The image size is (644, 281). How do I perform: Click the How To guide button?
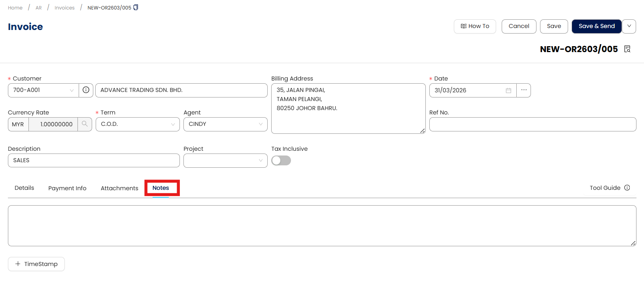(475, 26)
